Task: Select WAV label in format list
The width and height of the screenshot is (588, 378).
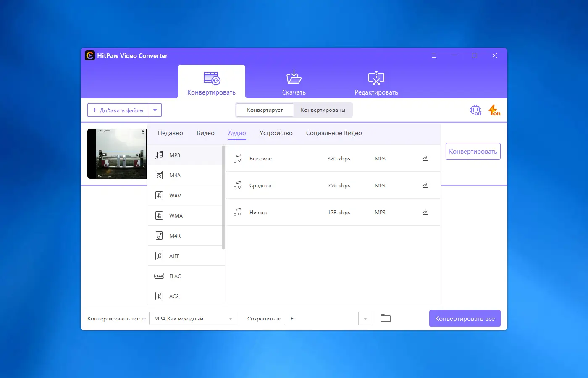Action: [x=175, y=195]
